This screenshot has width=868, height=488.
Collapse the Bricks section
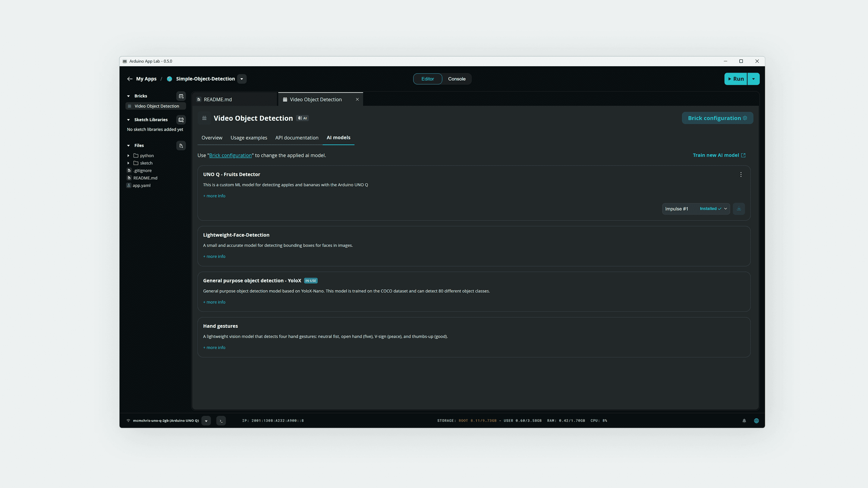(128, 96)
